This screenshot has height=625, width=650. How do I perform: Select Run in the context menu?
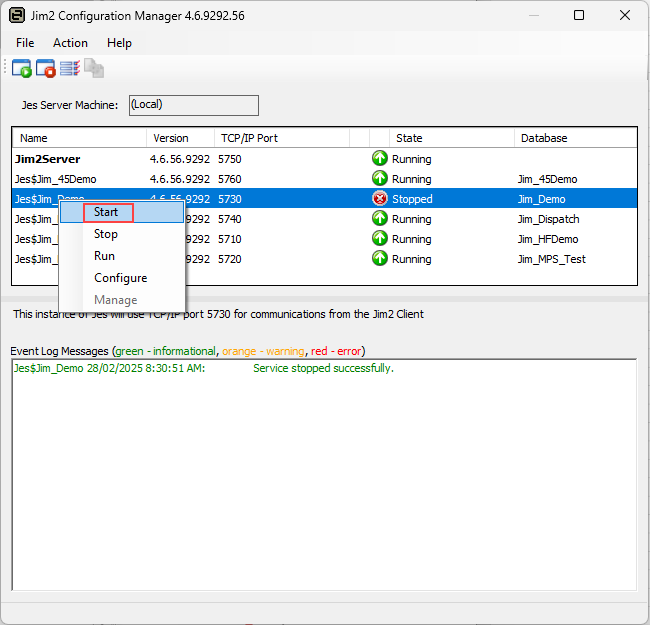(x=104, y=256)
